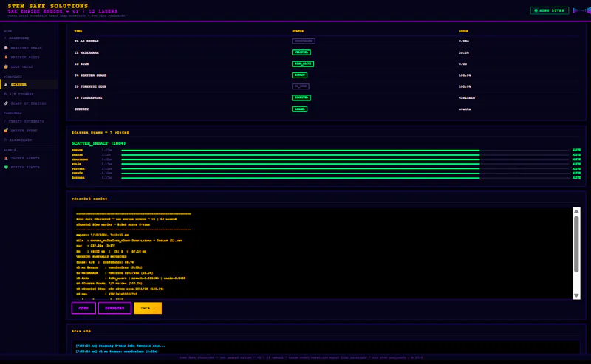Select the T2 Watermark row label
591x364 pixels.
86,52
